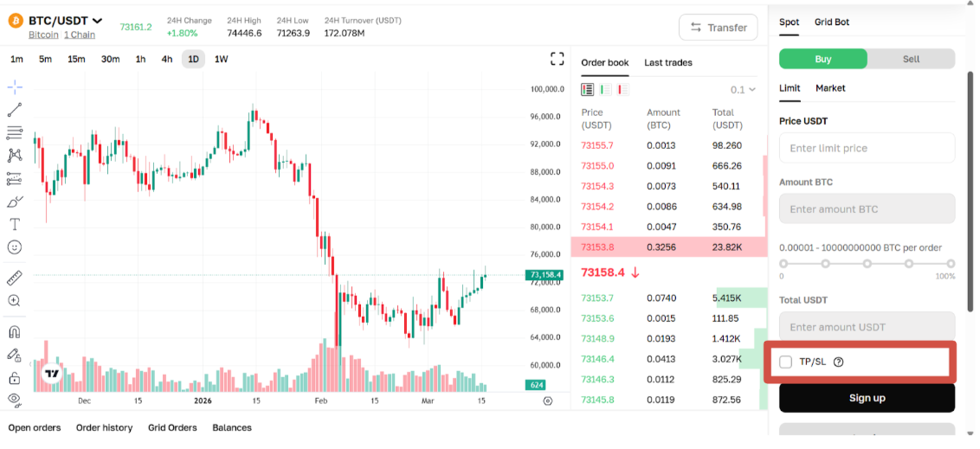The height and width of the screenshot is (449, 980).
Task: Open the emoji sticker tool
Action: tap(15, 247)
